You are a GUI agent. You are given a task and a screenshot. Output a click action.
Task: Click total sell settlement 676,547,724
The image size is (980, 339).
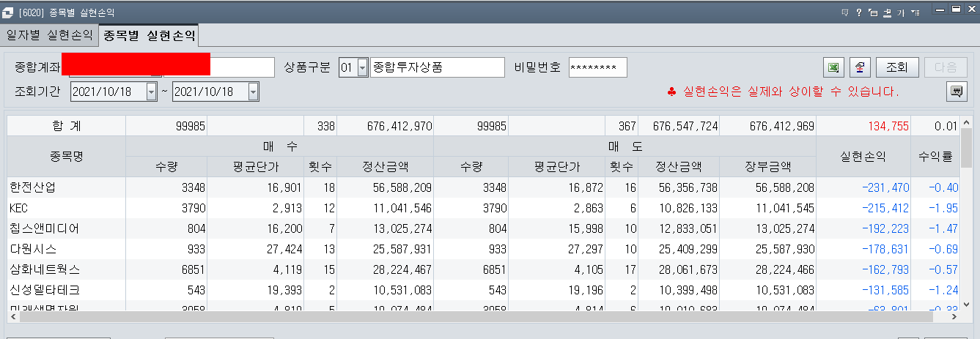[685, 126]
